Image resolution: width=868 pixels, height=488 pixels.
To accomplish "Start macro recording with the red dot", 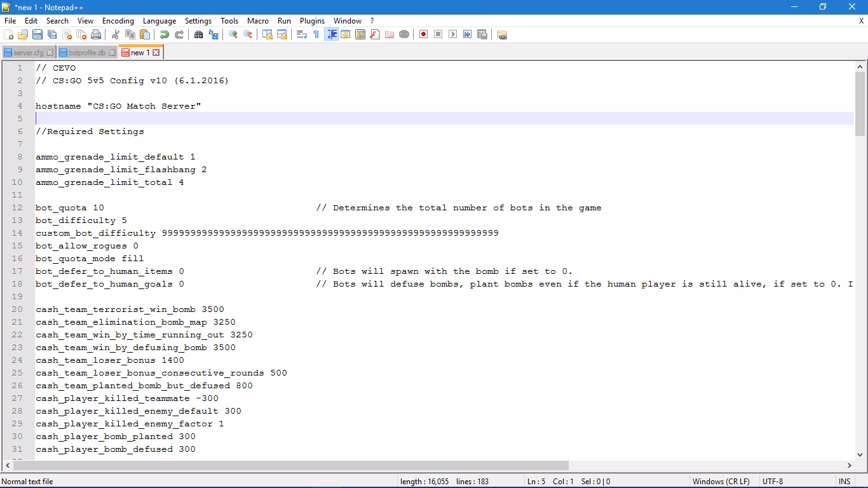I will 424,34.
